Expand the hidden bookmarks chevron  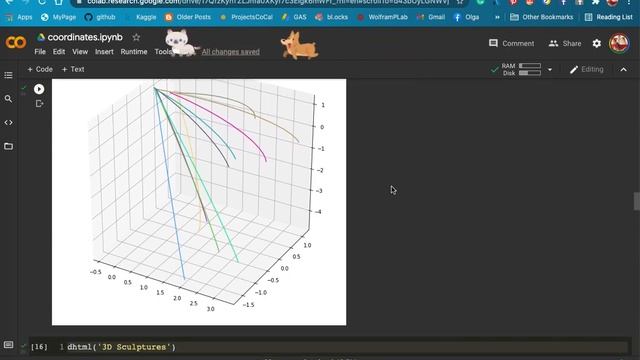coord(497,17)
